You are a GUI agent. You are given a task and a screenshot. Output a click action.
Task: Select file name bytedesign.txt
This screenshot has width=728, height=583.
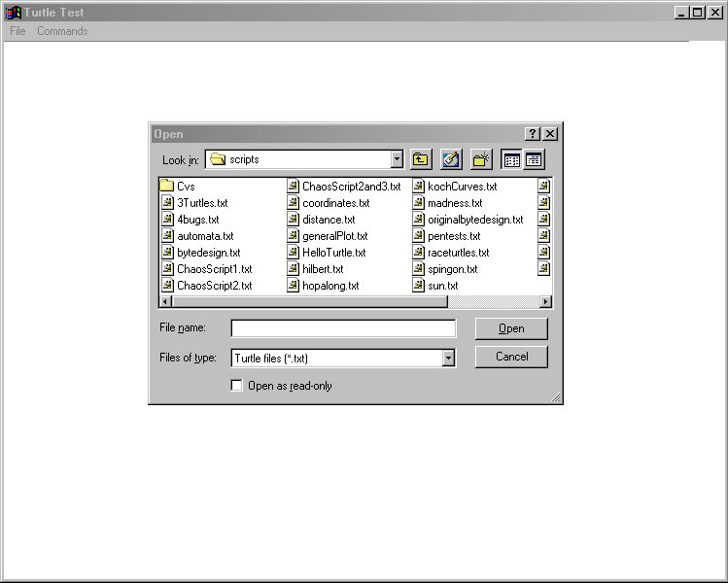pos(208,253)
